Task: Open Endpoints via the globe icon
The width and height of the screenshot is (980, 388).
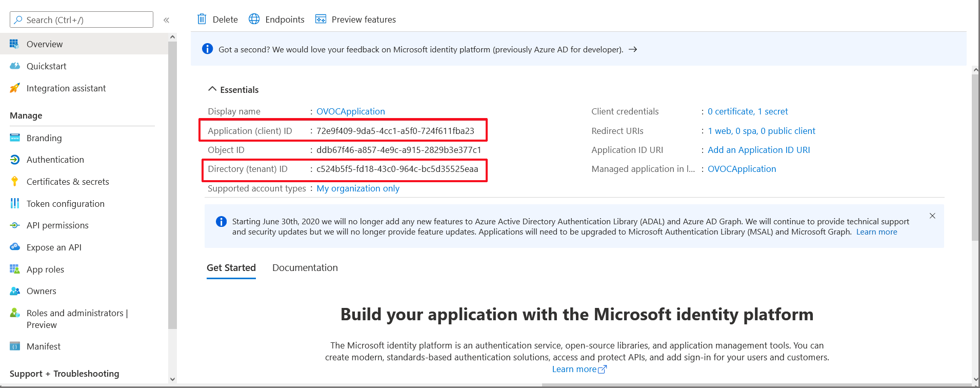Action: (254, 20)
